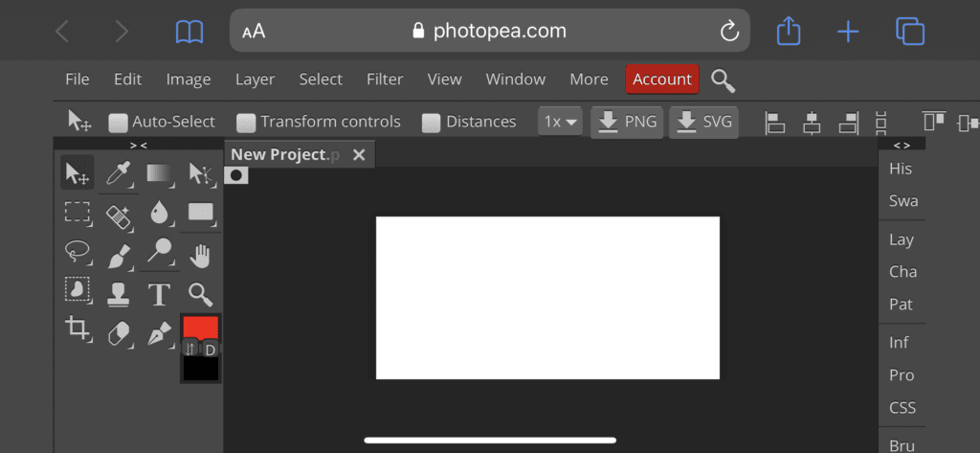Open the Image menu
Screen dimensions: 980x453
pos(189,79)
